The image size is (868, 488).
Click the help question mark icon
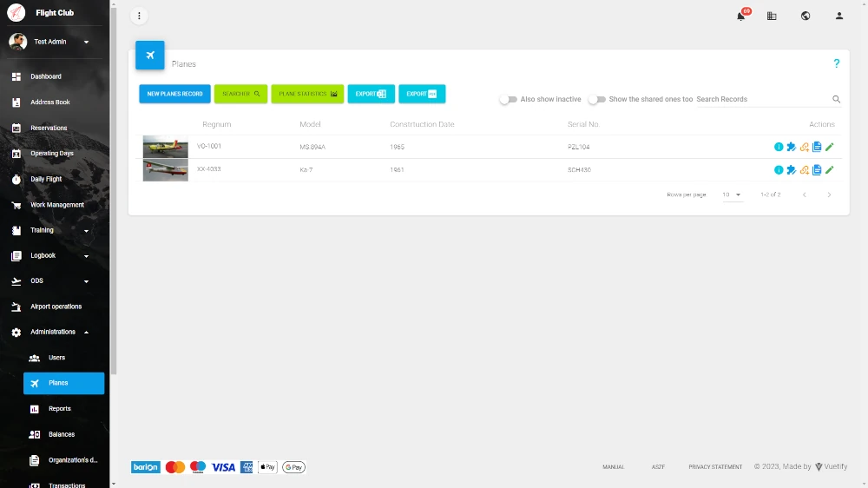click(837, 63)
